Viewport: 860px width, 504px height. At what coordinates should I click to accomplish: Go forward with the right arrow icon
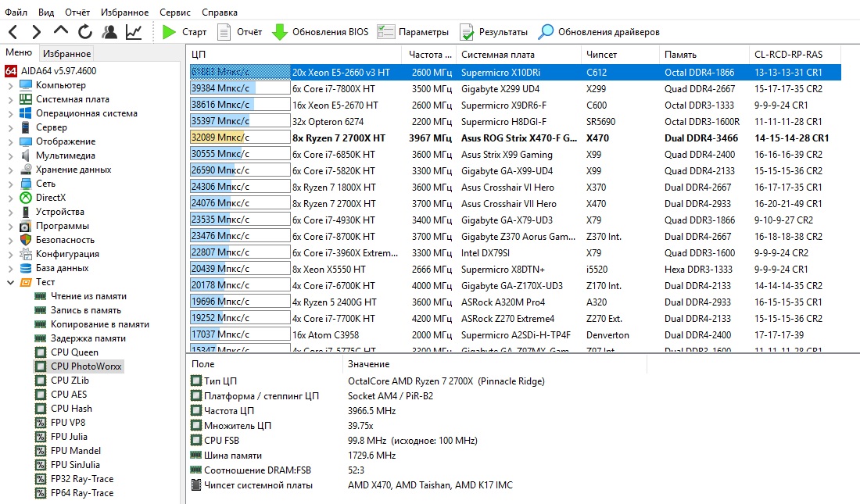click(36, 32)
